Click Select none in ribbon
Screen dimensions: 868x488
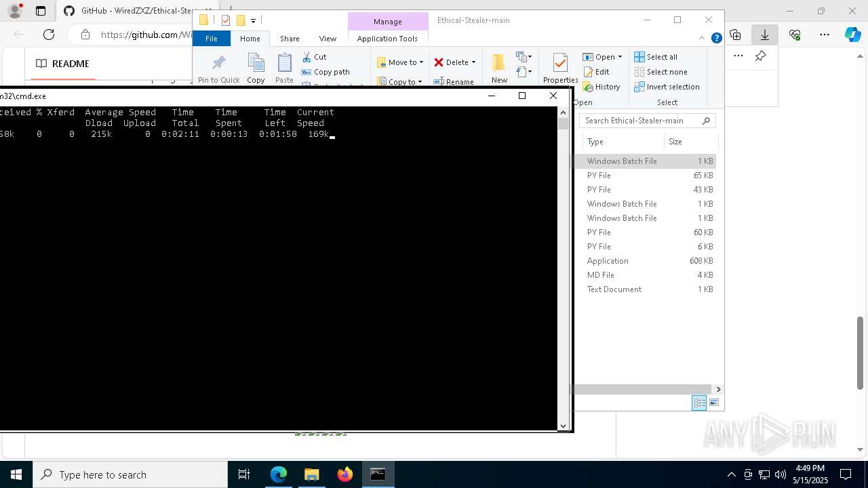(660, 72)
